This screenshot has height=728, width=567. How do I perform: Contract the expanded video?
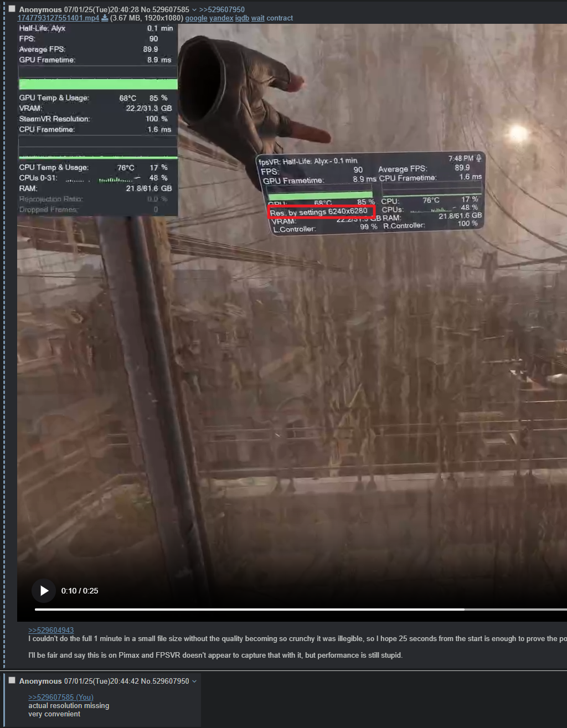[280, 18]
